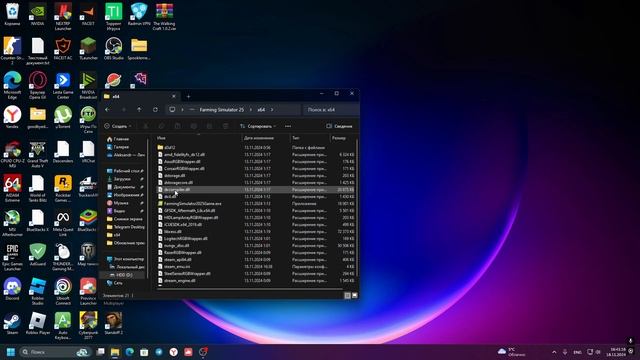Expand the Создать new-item dropdown
This screenshot has height=360, width=640.
pos(118,126)
